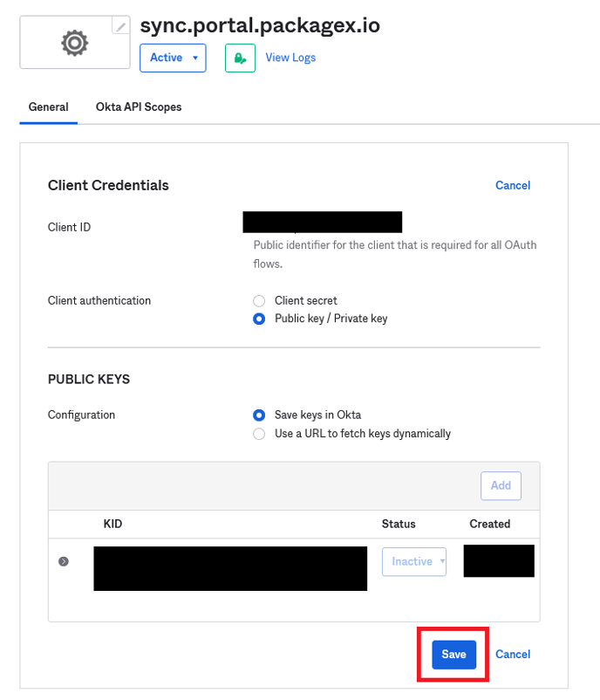
Task: Click the KID column header
Action: [113, 524]
